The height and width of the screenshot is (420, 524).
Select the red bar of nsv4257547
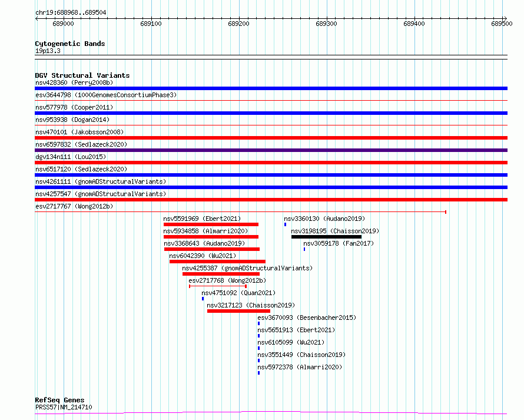(x=271, y=200)
